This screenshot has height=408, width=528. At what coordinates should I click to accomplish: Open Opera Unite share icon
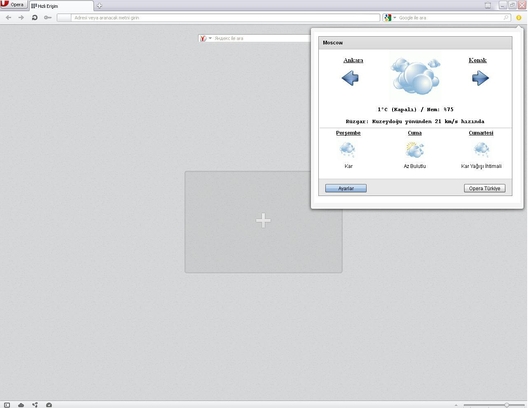(x=35, y=405)
